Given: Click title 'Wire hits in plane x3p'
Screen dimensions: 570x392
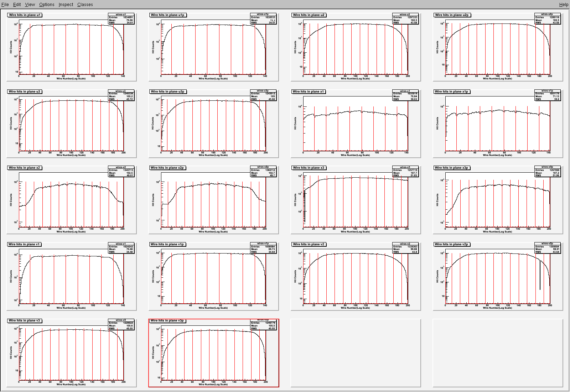Looking at the screenshot, I should [451, 168].
